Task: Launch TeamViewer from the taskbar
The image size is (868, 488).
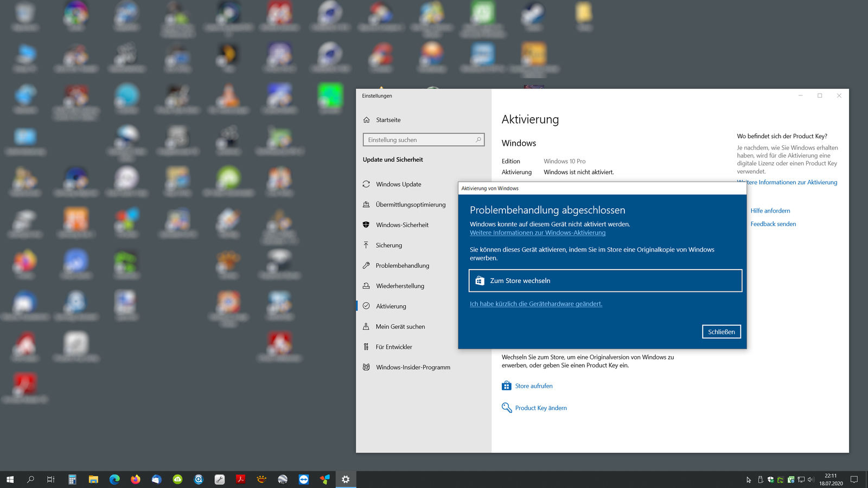Action: [x=304, y=479]
